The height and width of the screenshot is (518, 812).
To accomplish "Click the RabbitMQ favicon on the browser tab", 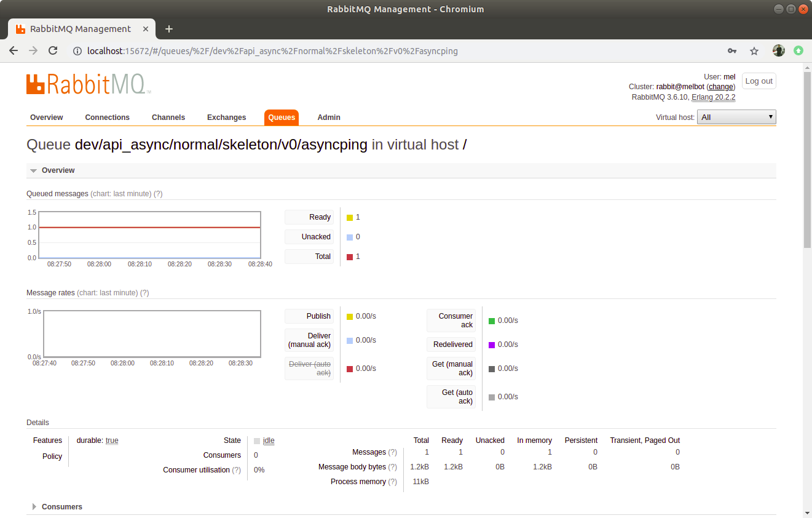I will point(20,29).
